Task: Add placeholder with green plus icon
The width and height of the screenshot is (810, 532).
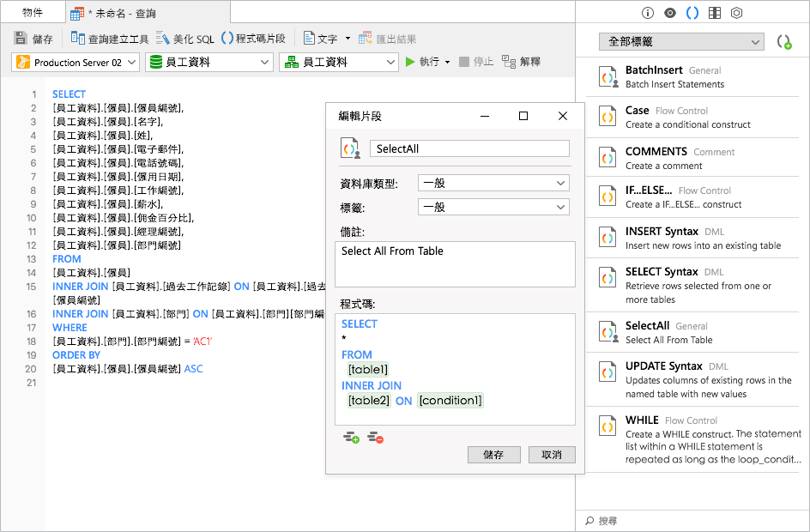Action: pos(351,438)
